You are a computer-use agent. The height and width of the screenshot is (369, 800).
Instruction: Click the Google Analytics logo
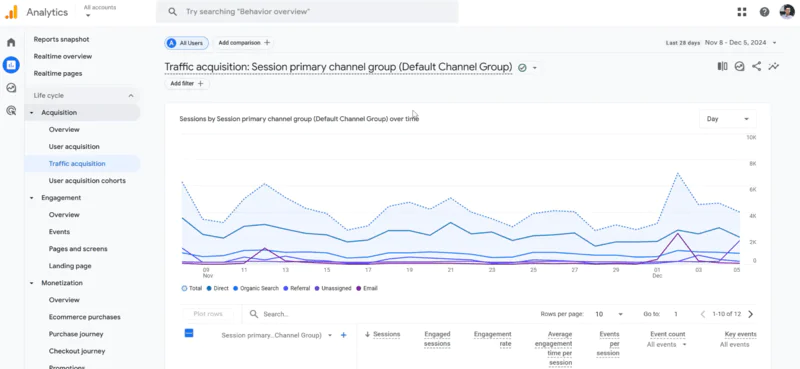pos(11,12)
